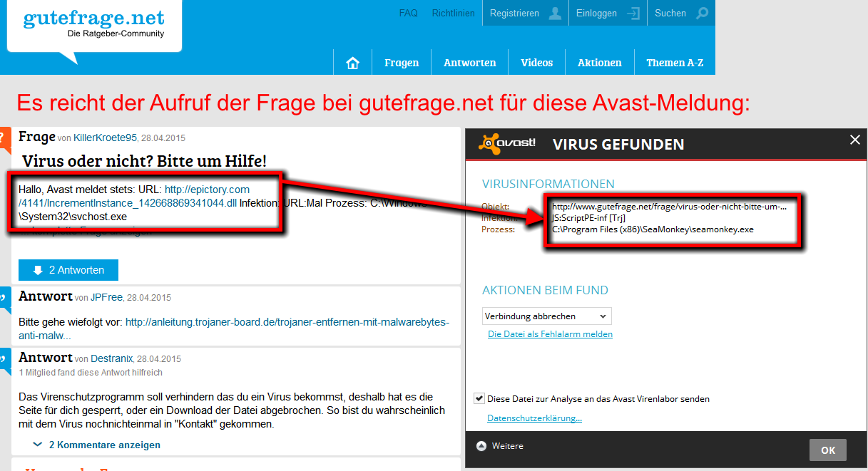Open the Destranix user profile
Screen dimensions: 868x471
112,358
